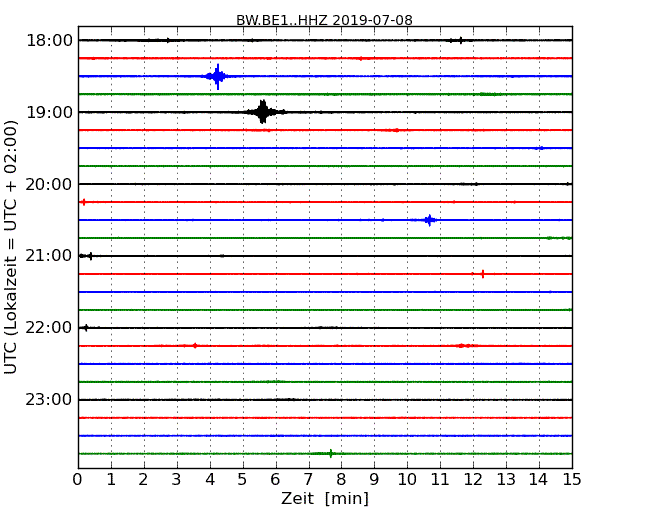Click the 18:00 time axis label

(x=49, y=41)
